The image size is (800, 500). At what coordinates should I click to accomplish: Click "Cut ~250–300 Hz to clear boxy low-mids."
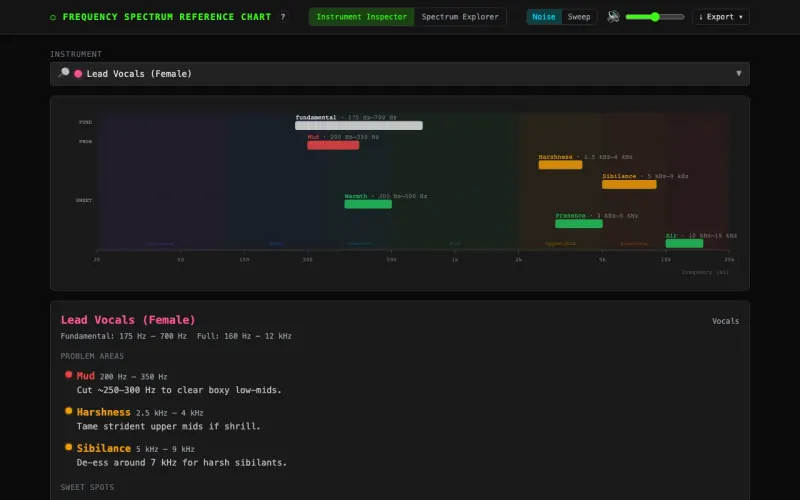pos(179,390)
